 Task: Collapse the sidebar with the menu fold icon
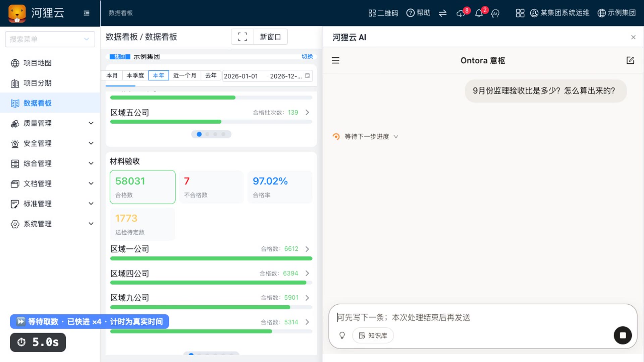pos(87,13)
